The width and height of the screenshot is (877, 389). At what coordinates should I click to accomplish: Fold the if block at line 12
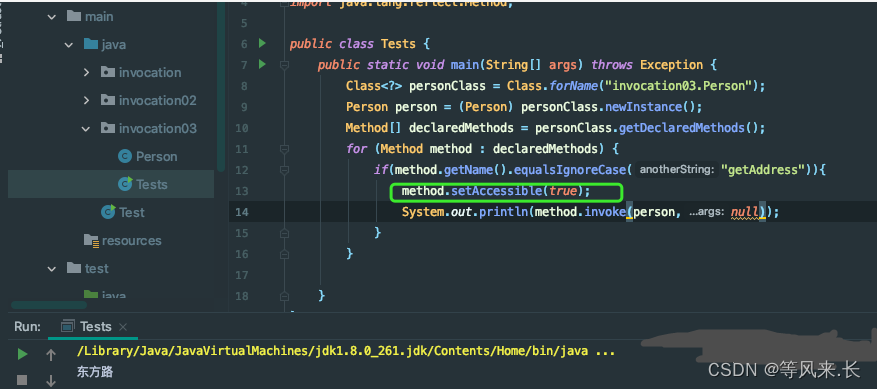pos(284,170)
